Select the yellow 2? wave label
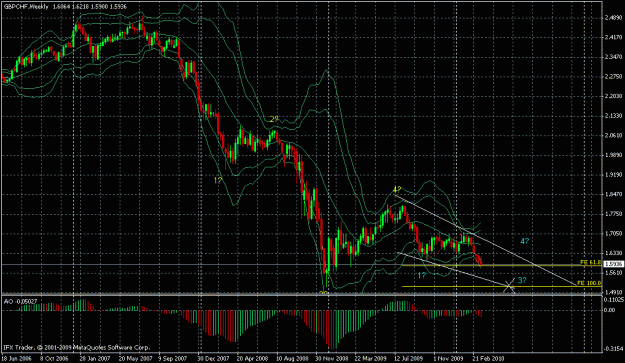The image size is (625, 363). tap(274, 119)
